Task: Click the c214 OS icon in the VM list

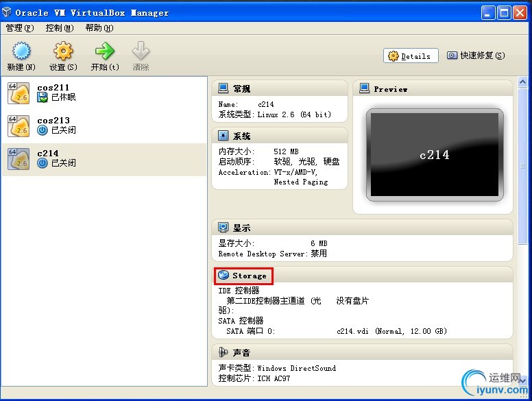Action: pos(19,159)
